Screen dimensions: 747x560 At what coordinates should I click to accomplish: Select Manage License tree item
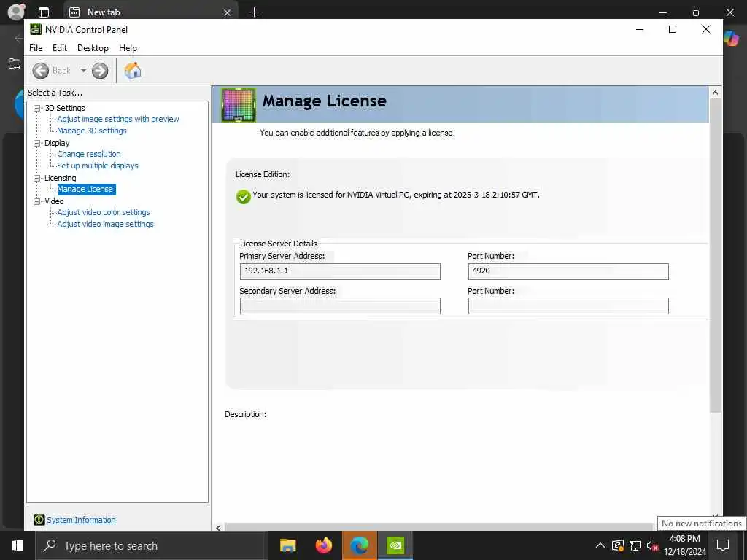(86, 189)
